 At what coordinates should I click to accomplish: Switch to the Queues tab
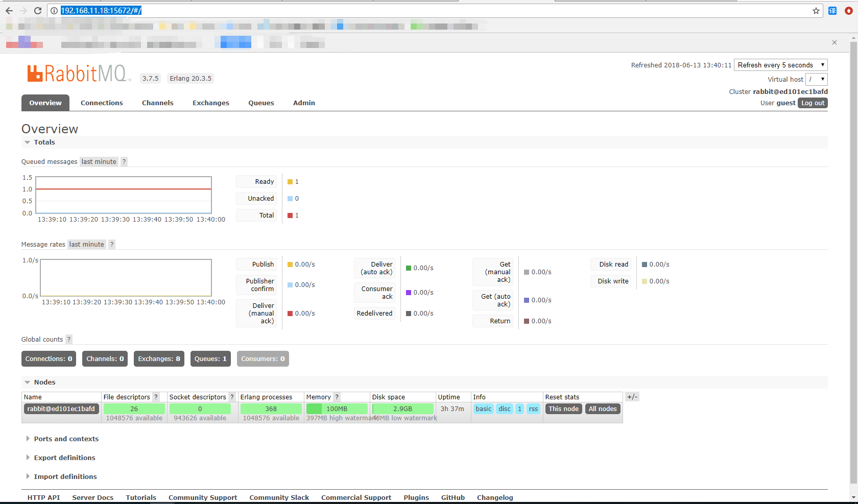click(x=261, y=103)
